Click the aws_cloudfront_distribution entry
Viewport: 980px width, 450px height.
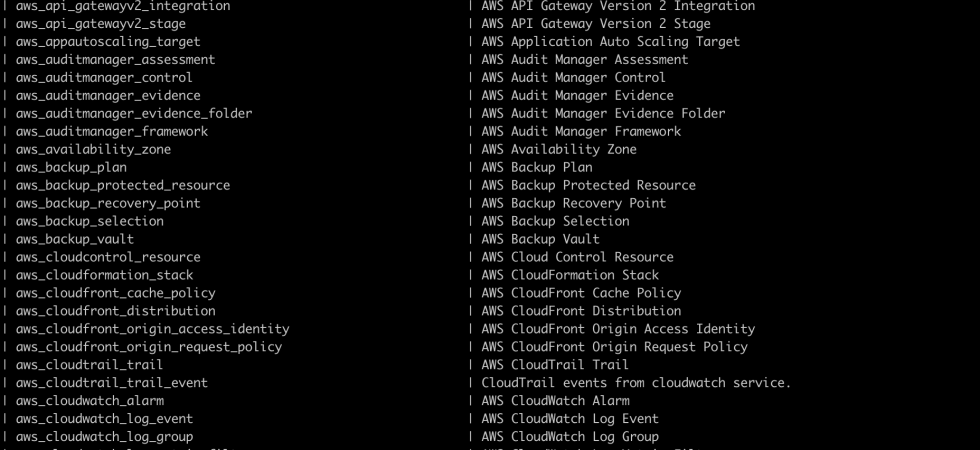(116, 311)
